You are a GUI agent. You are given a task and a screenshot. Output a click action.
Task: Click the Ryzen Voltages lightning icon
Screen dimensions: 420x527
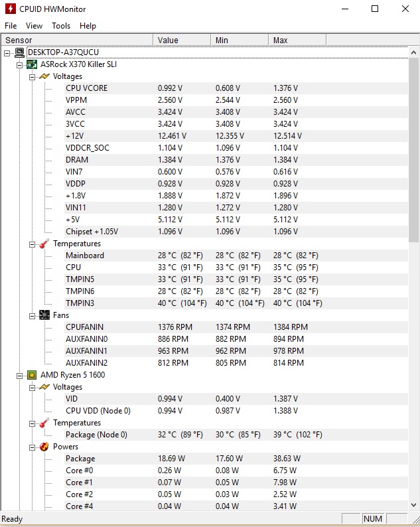click(44, 387)
